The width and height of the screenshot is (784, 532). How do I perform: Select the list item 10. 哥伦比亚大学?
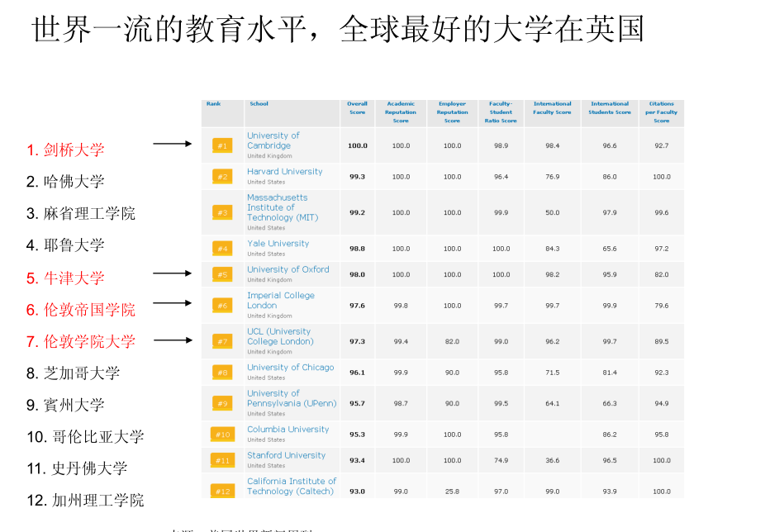[x=85, y=436]
